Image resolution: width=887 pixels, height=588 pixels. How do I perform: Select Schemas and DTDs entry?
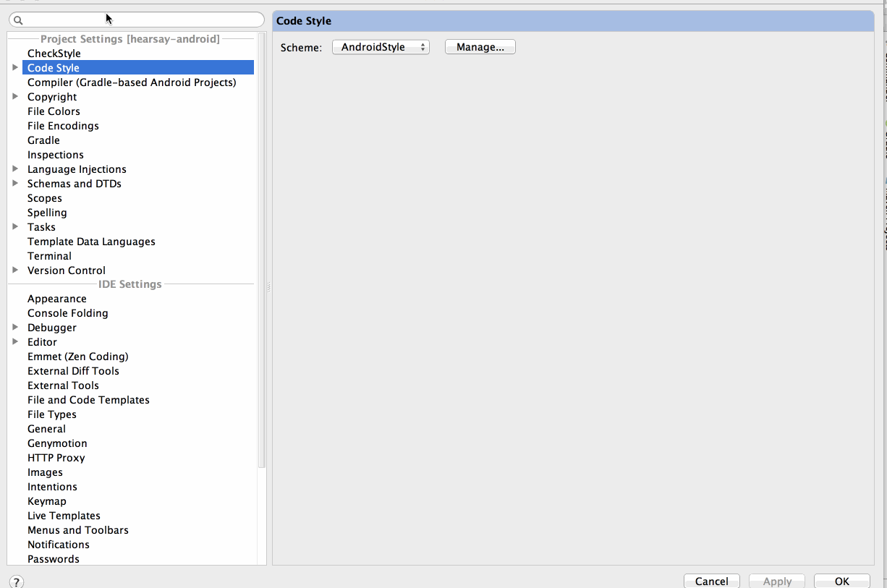pos(75,184)
